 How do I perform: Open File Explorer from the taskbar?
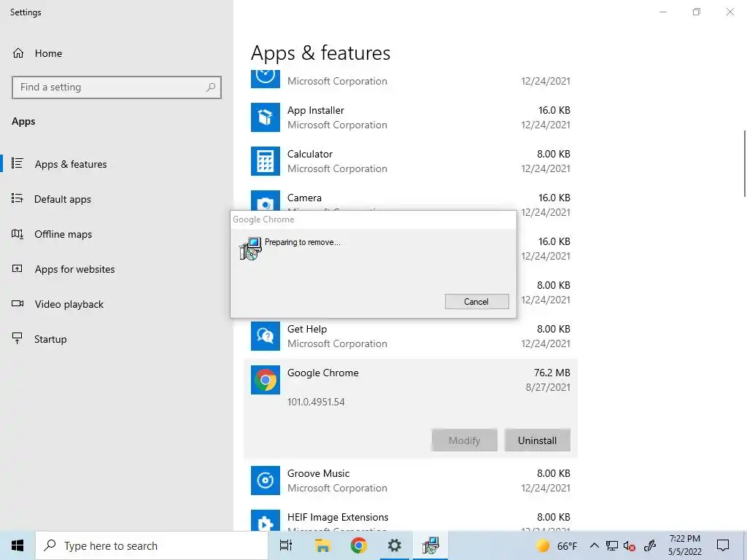[x=322, y=545]
